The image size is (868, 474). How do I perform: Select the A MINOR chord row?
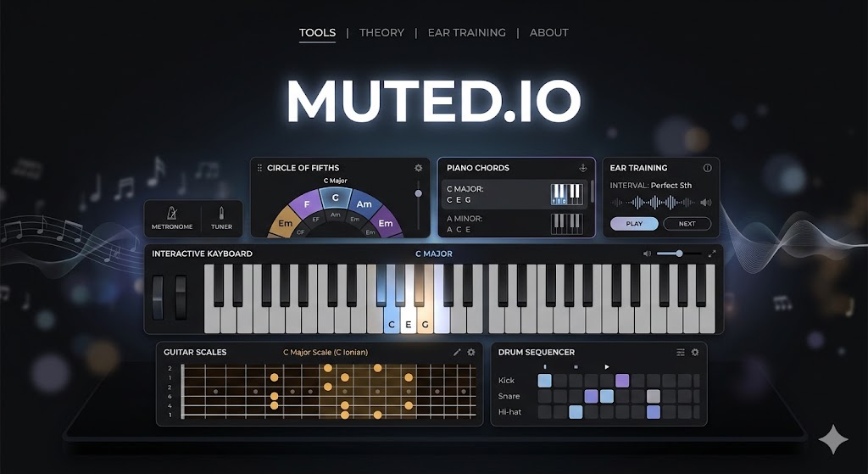(x=515, y=224)
